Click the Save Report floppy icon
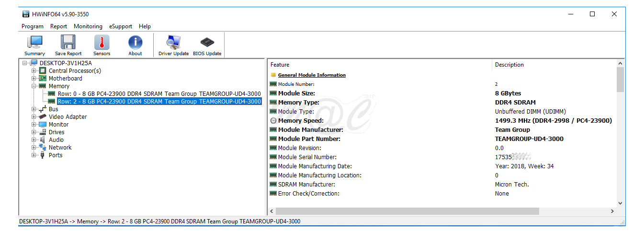The width and height of the screenshot is (644, 233). 68,42
